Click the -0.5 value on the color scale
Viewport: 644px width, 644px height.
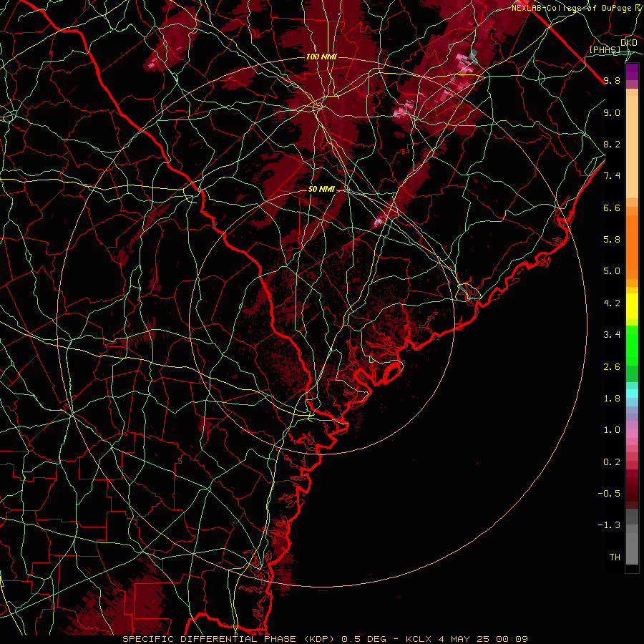tap(609, 494)
